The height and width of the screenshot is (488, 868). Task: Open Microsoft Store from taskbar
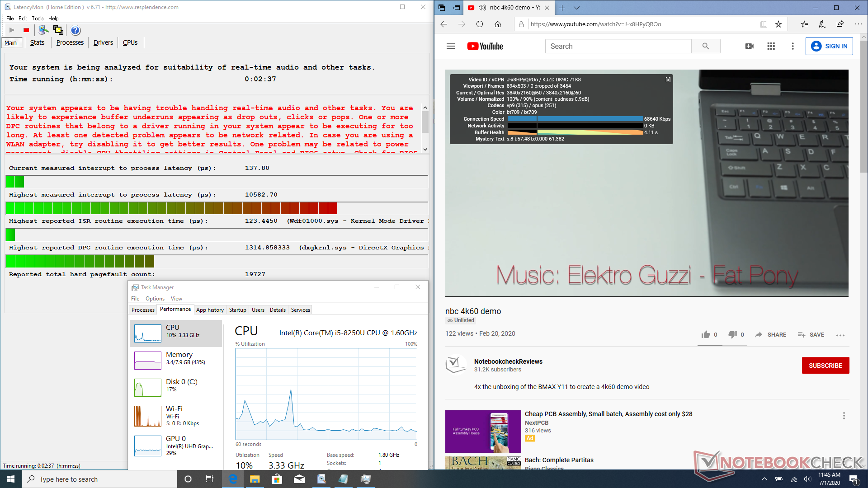[277, 479]
